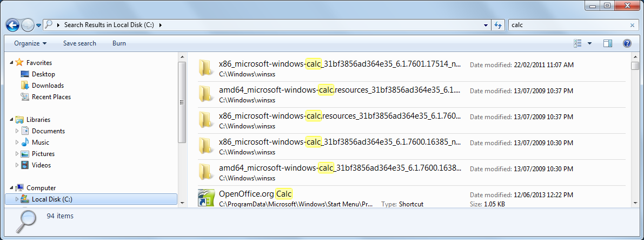Open the address bar history dropdown
This screenshot has height=240, width=644.
pos(486,25)
